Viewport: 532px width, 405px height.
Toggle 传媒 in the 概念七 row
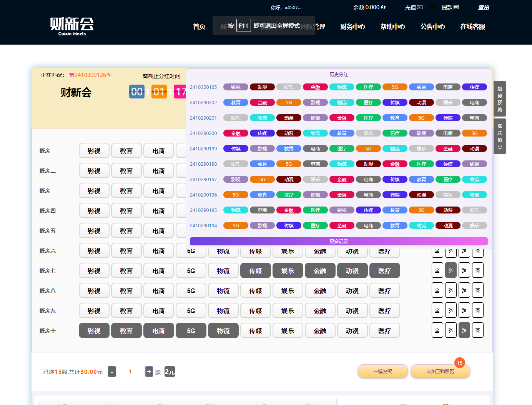(255, 271)
